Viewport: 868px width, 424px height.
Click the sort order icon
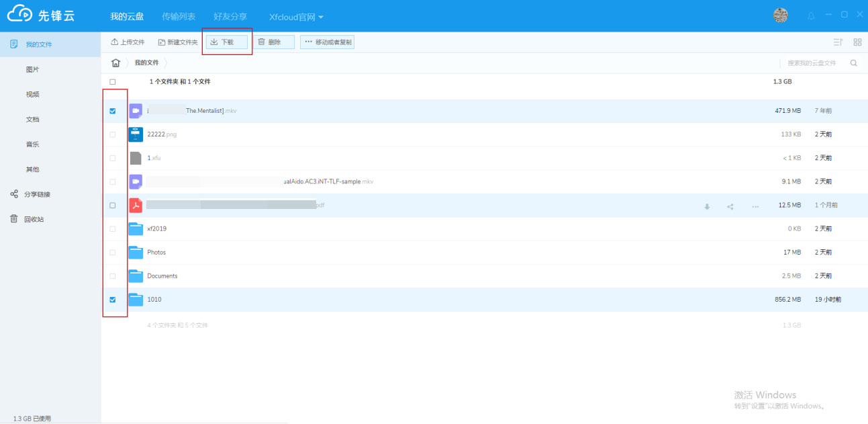[x=838, y=42]
